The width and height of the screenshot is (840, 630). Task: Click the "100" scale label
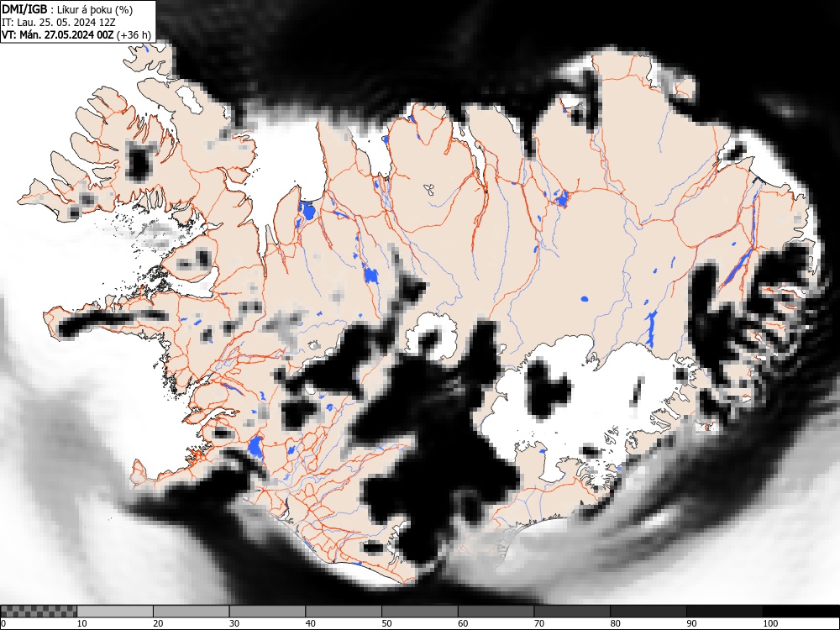pos(769,623)
